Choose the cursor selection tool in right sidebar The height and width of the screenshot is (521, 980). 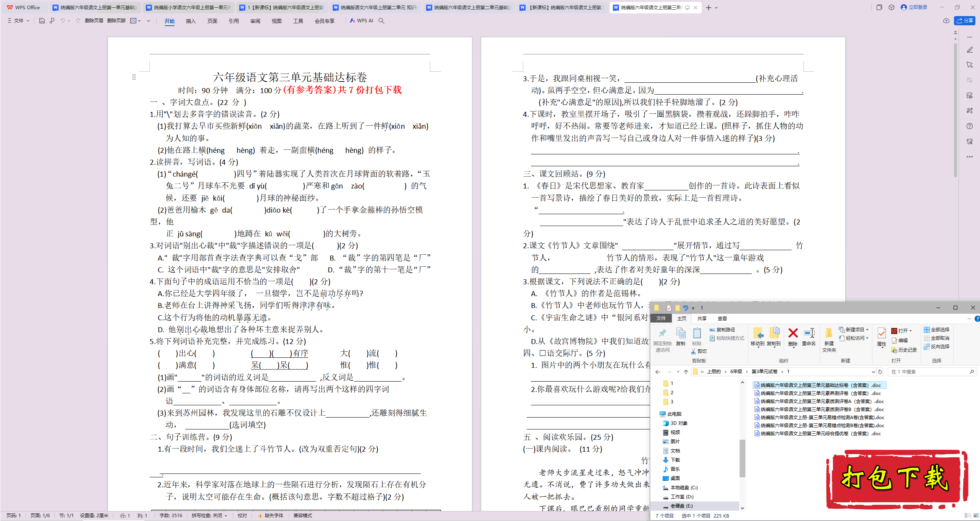click(970, 65)
